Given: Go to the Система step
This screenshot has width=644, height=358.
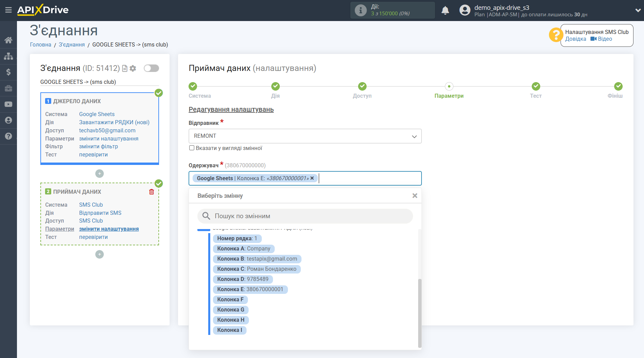Looking at the screenshot, I should (193, 86).
